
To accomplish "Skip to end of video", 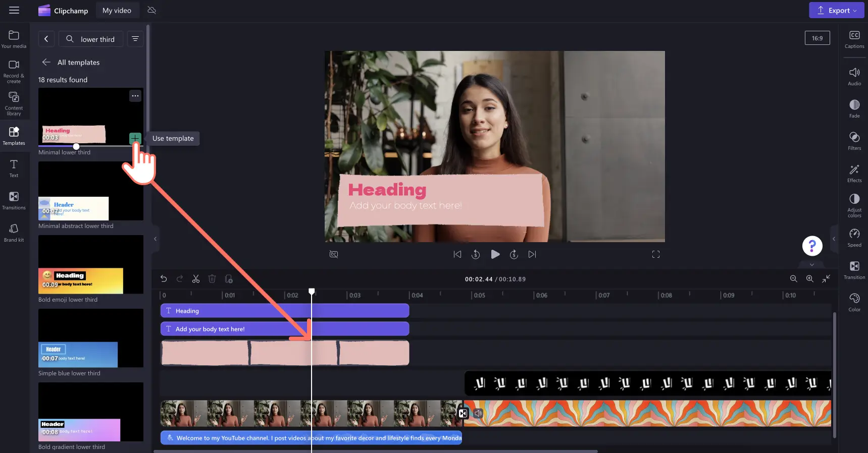I will tap(532, 254).
